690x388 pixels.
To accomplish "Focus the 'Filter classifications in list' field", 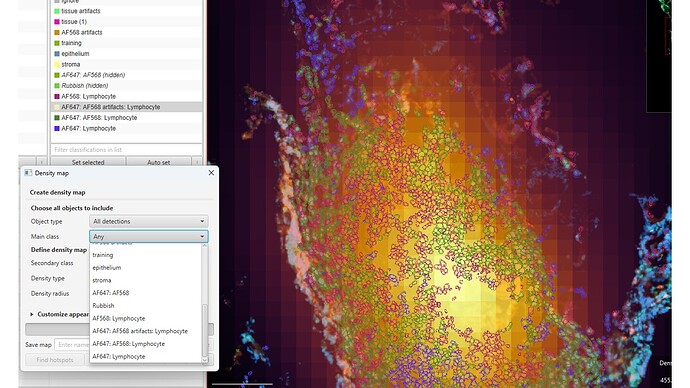I will tap(127, 150).
